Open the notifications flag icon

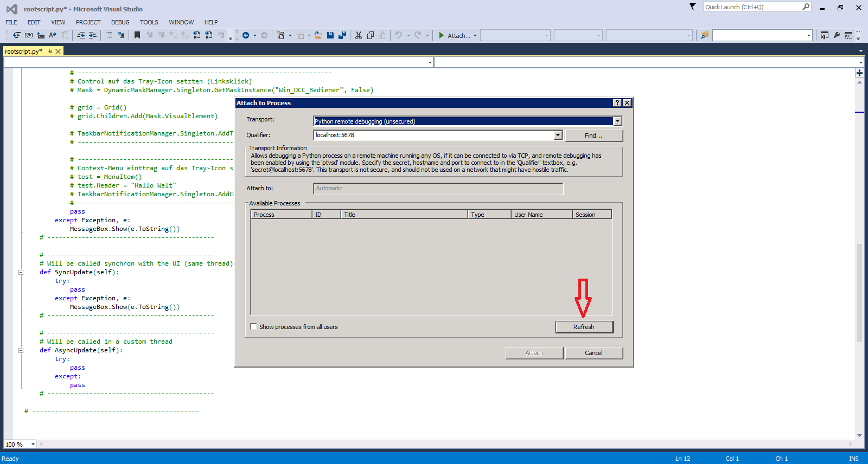click(692, 7)
